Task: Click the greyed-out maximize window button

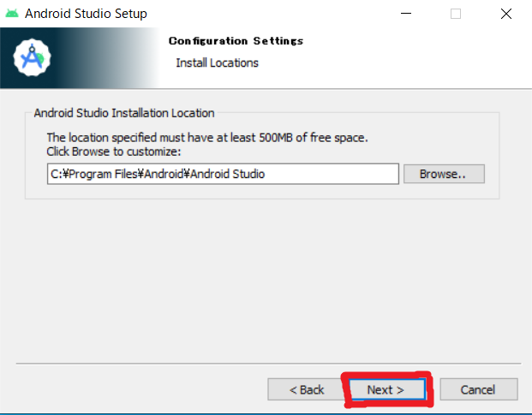Action: click(456, 14)
